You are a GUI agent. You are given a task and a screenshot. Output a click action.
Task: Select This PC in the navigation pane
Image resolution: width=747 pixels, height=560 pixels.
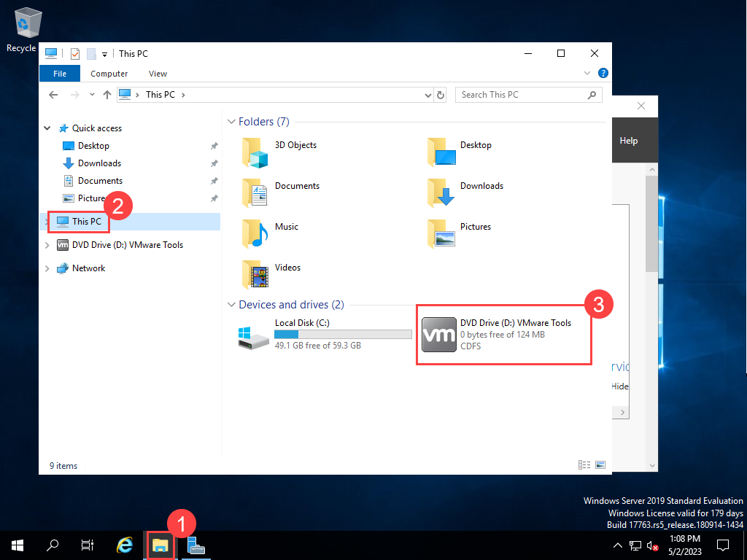(86, 222)
